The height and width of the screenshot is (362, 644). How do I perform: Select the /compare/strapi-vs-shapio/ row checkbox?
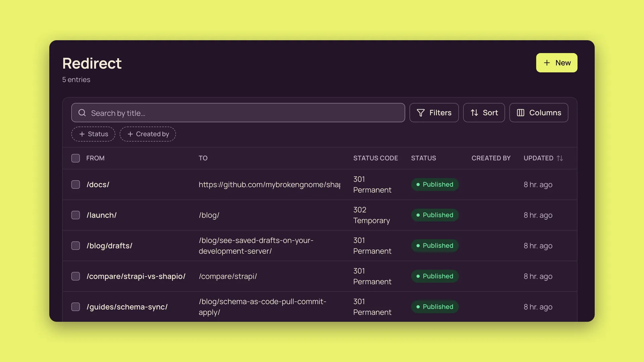(75, 276)
